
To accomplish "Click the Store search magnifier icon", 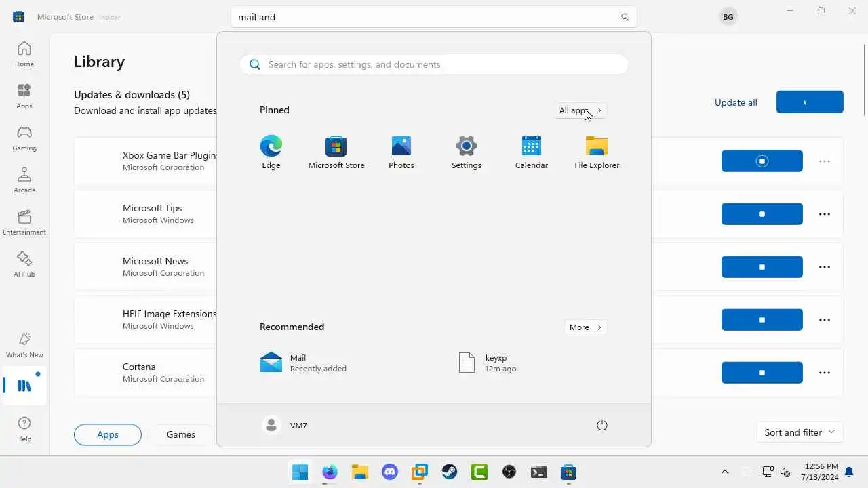I will [625, 17].
